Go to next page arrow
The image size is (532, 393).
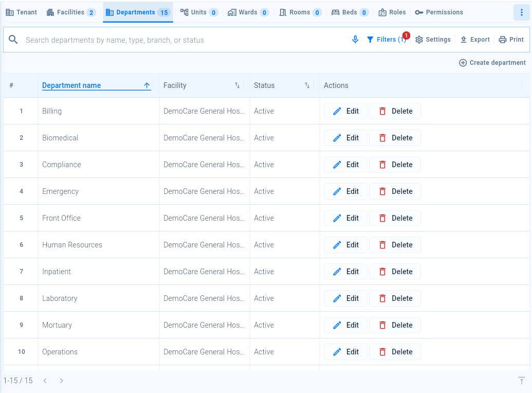click(61, 381)
